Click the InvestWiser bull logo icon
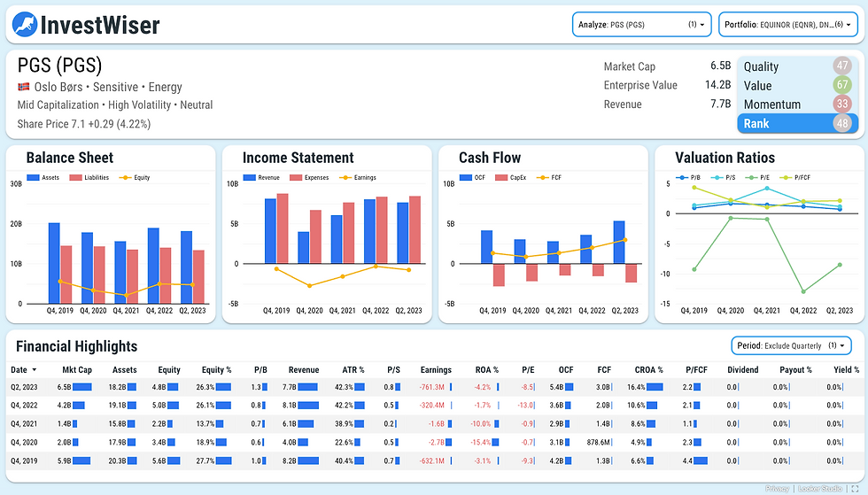The height and width of the screenshot is (495, 868). coord(25,25)
